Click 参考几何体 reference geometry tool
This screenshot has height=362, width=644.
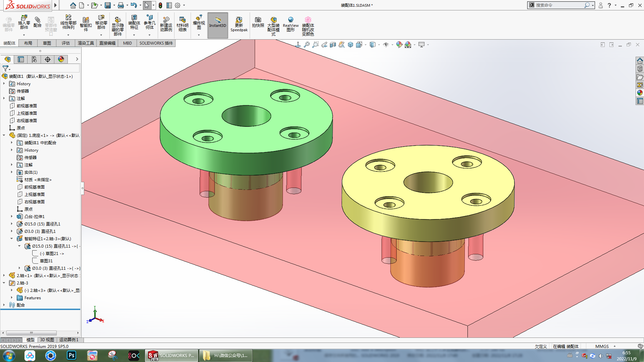coord(150,22)
